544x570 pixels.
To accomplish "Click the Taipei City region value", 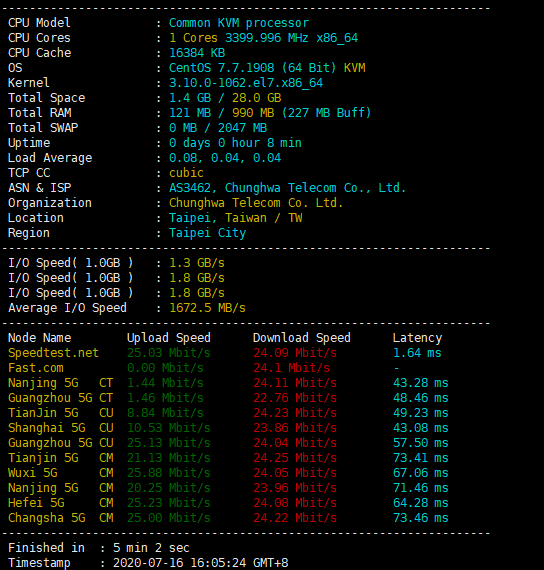I will coord(207,233).
